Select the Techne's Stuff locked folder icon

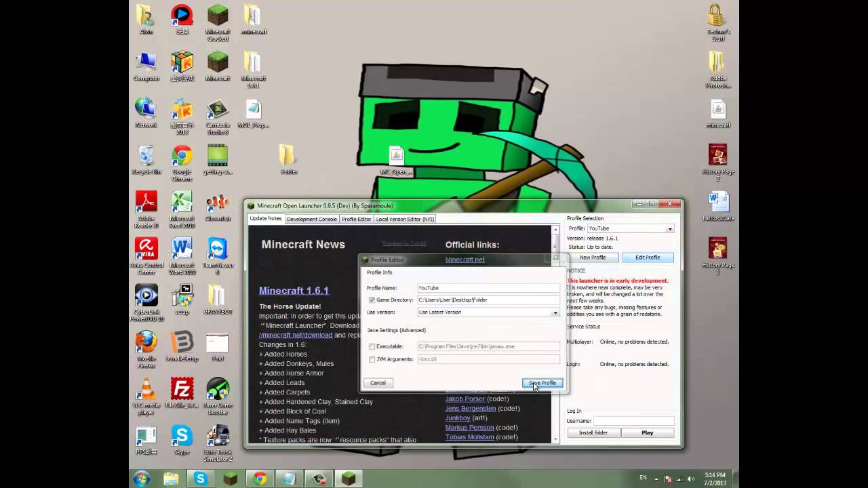pos(718,22)
